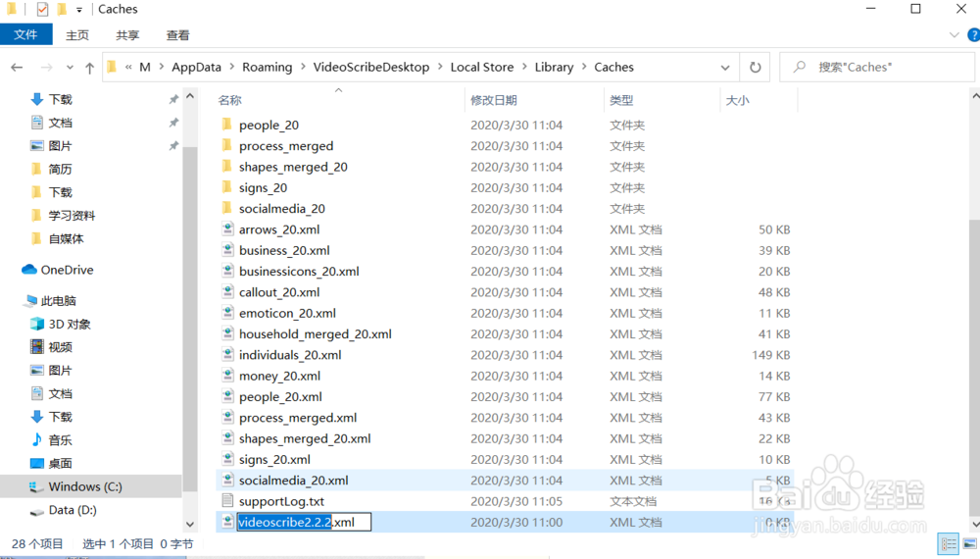Select VideoScribeDesktop in the address path
980x559 pixels.
pos(371,67)
